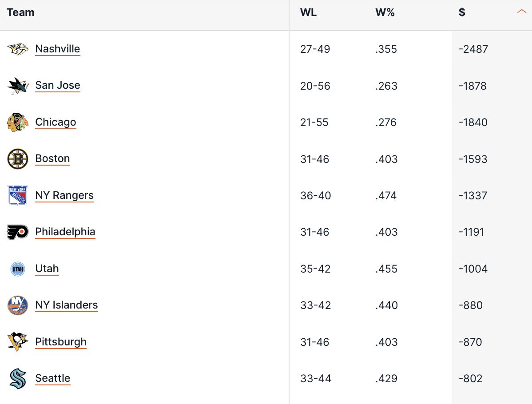
Task: Click the Nashville Predators logo
Action: coord(18,49)
